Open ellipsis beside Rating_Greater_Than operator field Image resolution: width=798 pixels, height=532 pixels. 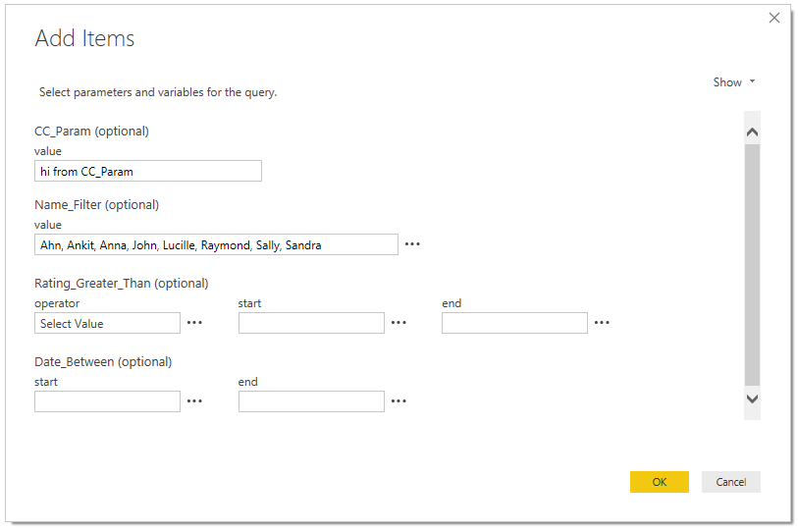(194, 323)
